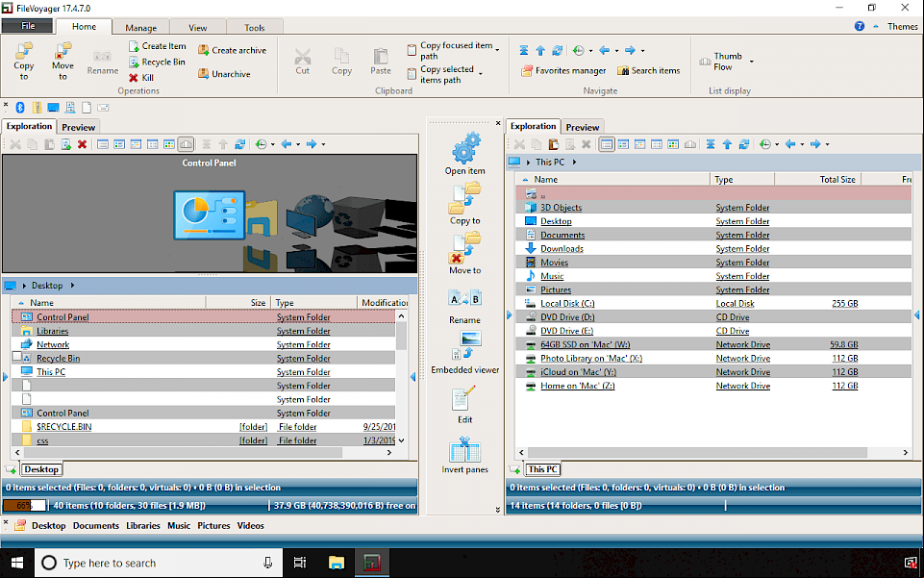Open Preview tab in right pane
The image size is (924, 578).
pyautogui.click(x=583, y=127)
